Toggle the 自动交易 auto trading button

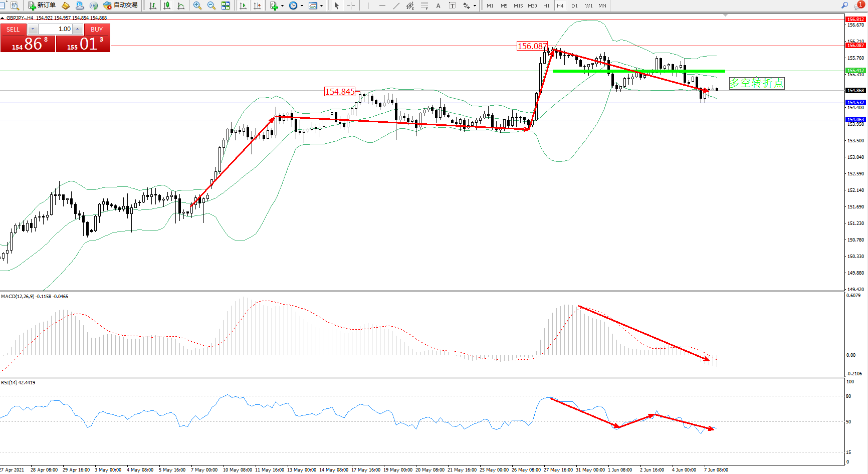pos(120,6)
